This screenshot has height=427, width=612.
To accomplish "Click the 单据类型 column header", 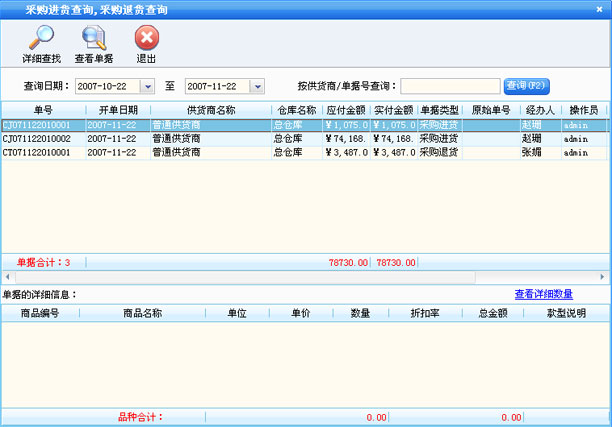I will point(439,110).
